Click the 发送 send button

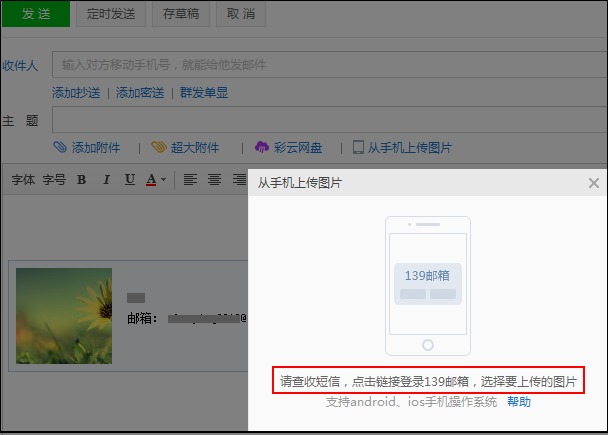(36, 13)
